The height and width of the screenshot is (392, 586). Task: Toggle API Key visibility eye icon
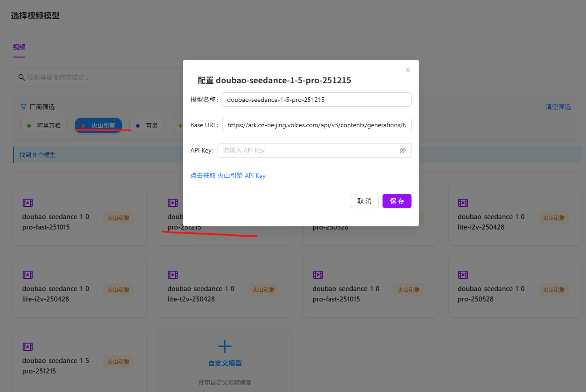click(x=402, y=150)
